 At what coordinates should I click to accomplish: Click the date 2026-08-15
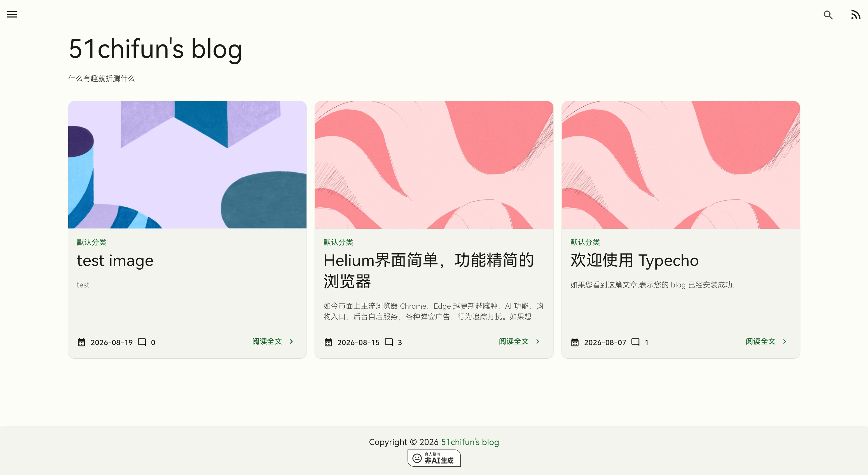358,343
